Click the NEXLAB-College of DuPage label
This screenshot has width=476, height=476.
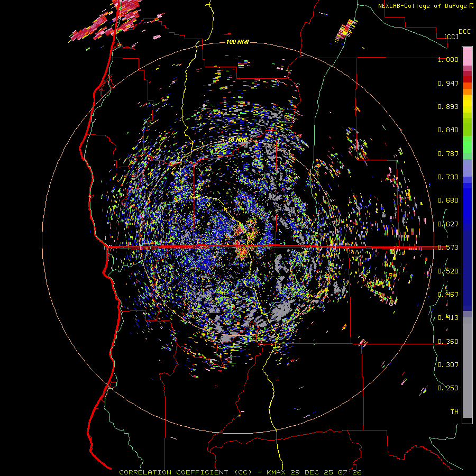422,6
